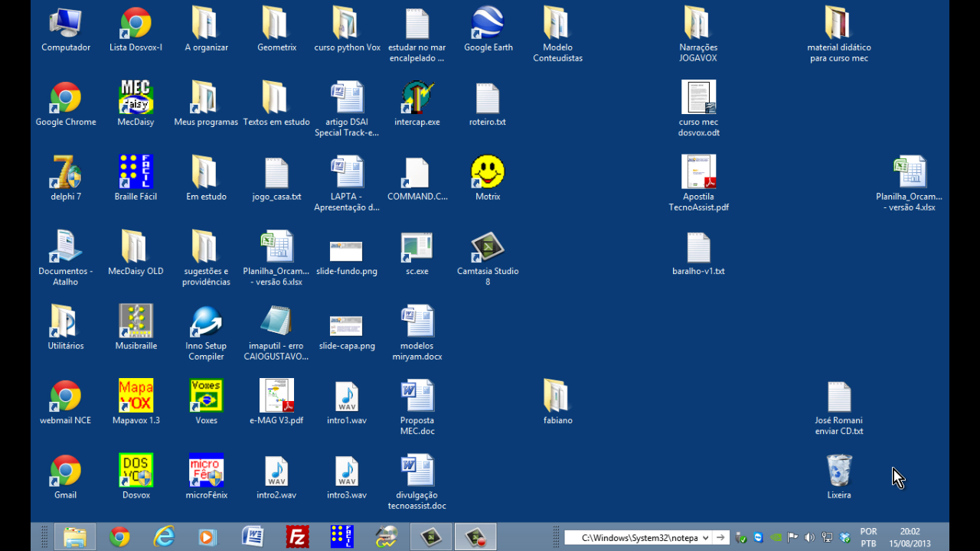Click the address toolbar Go arrow
The image size is (980, 551).
click(x=720, y=538)
